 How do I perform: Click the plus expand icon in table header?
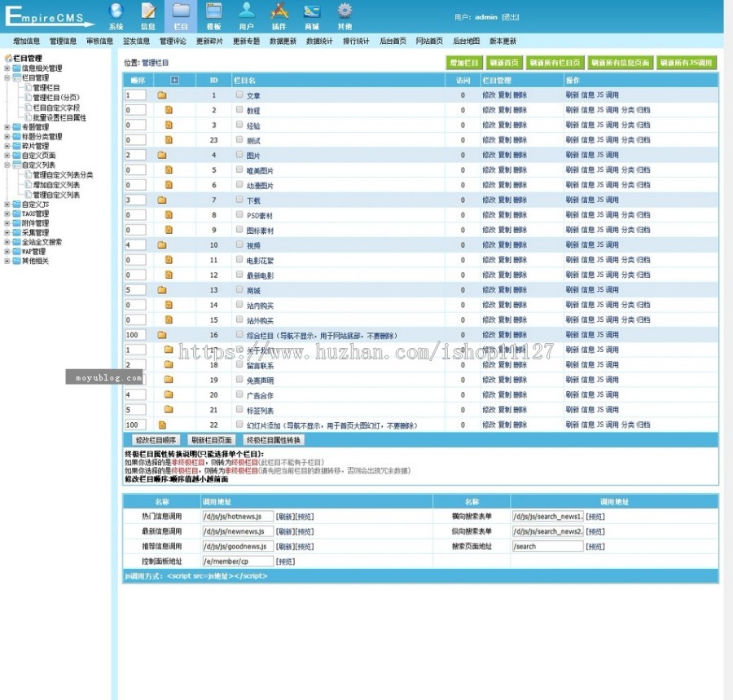[x=173, y=80]
